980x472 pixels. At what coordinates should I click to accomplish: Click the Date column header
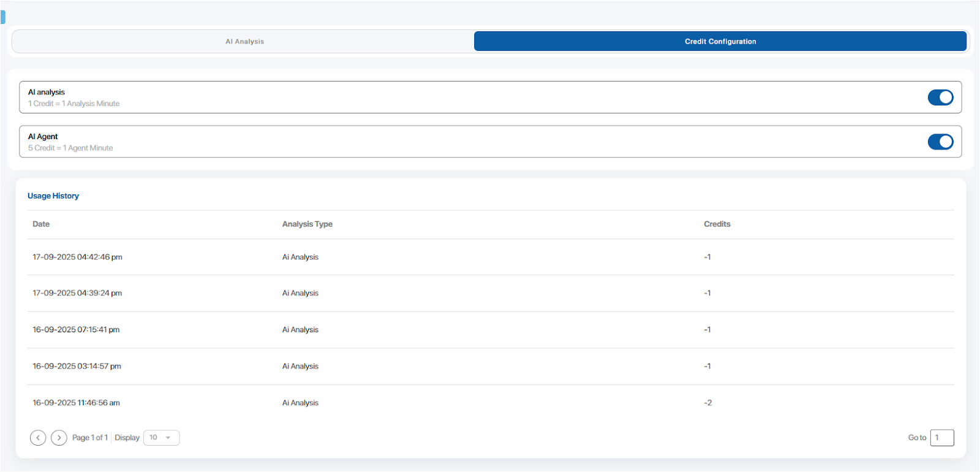point(41,224)
